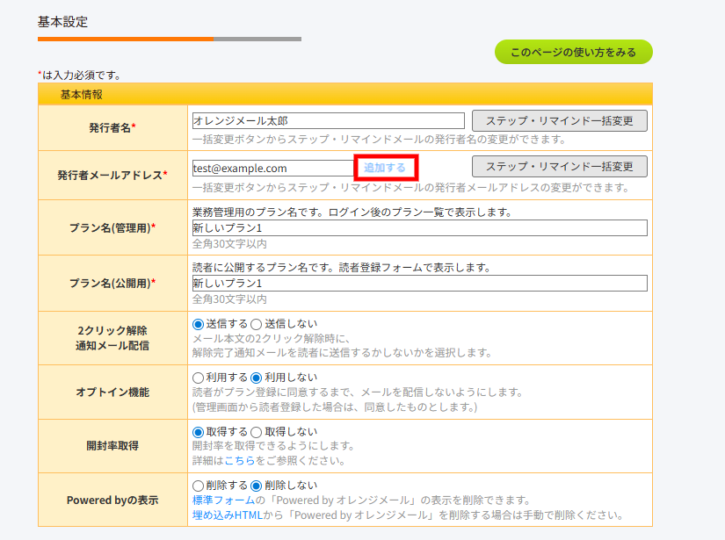This screenshot has width=725, height=540.
Task: Click the 追加する link beside the email
Action: pyautogui.click(x=385, y=167)
